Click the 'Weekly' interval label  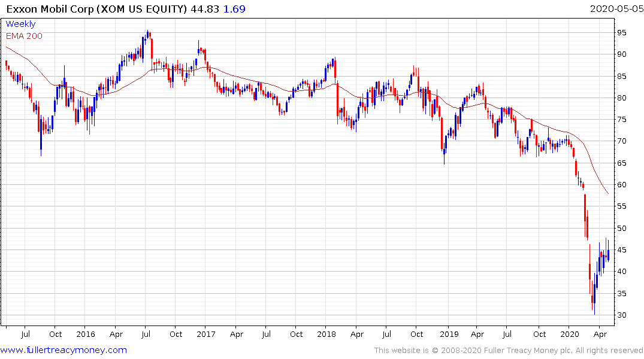pos(20,24)
